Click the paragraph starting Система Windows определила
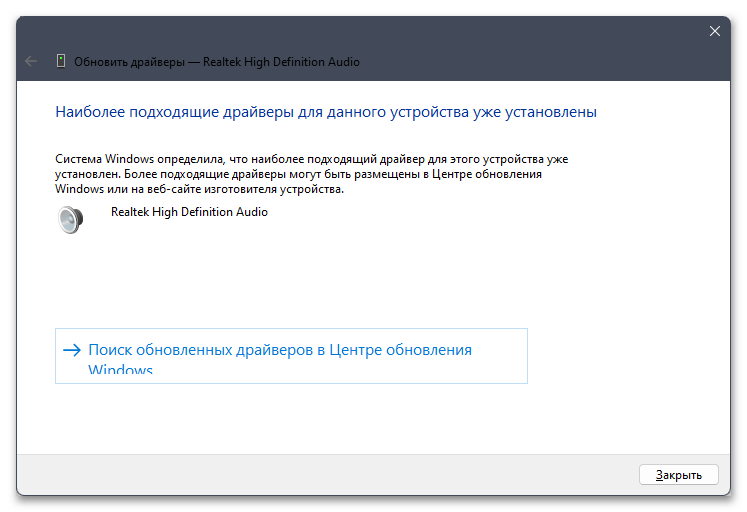The image size is (747, 512). (312, 174)
